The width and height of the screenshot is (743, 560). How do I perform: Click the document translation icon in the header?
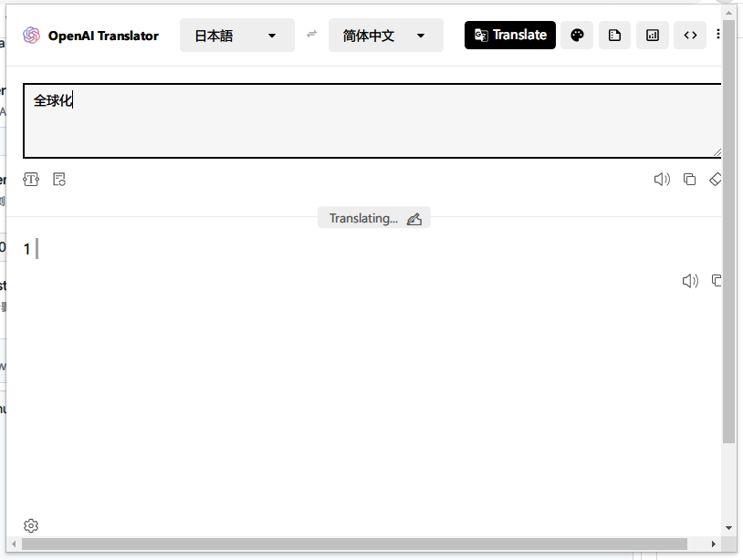click(614, 35)
